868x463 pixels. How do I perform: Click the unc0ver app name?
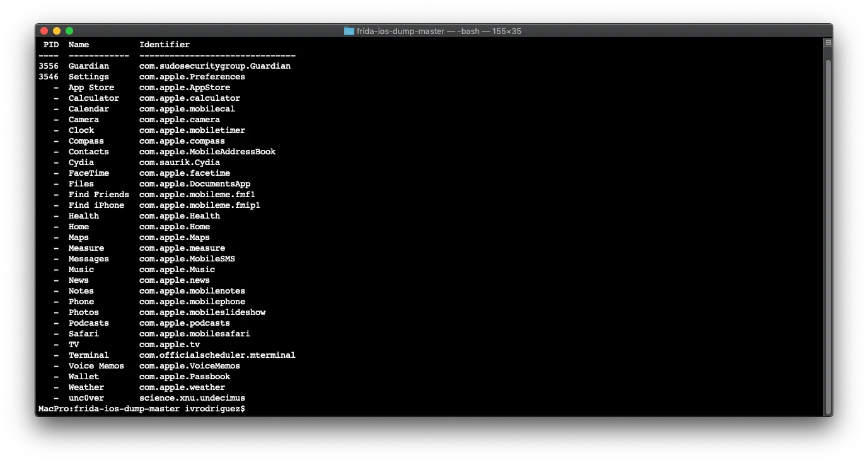pyautogui.click(x=86, y=398)
